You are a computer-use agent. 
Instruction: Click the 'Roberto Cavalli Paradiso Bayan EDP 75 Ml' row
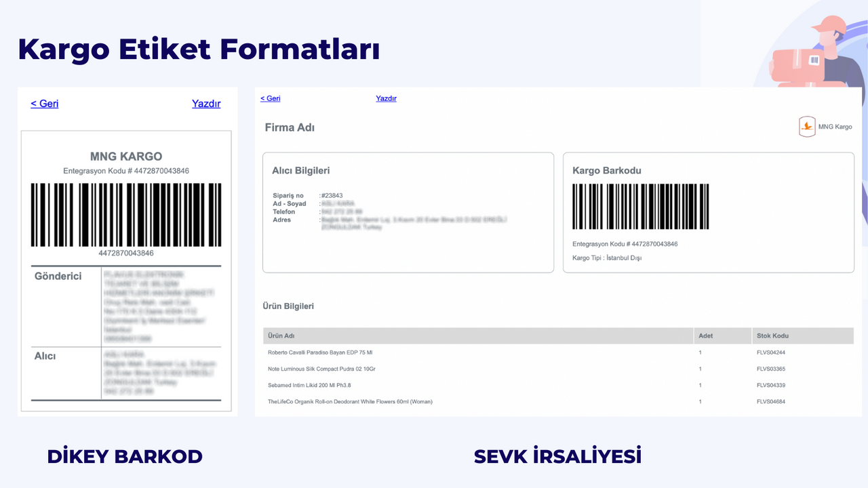(558, 352)
